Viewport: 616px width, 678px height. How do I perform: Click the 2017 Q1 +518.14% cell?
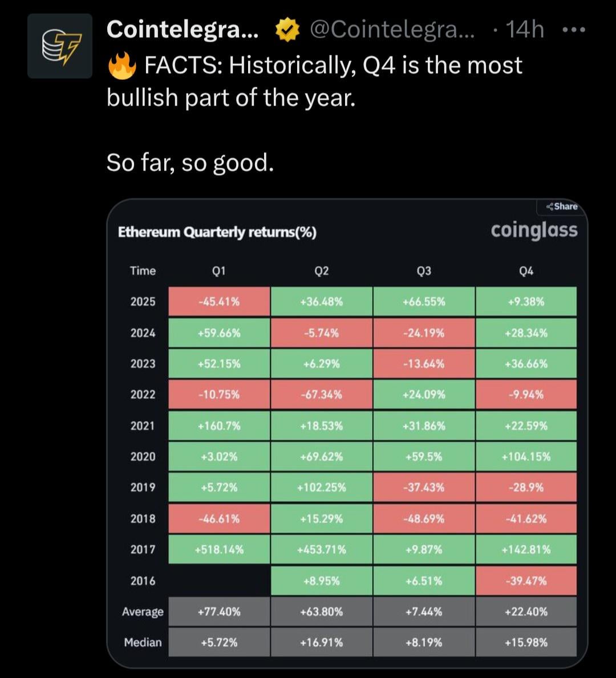click(x=219, y=549)
